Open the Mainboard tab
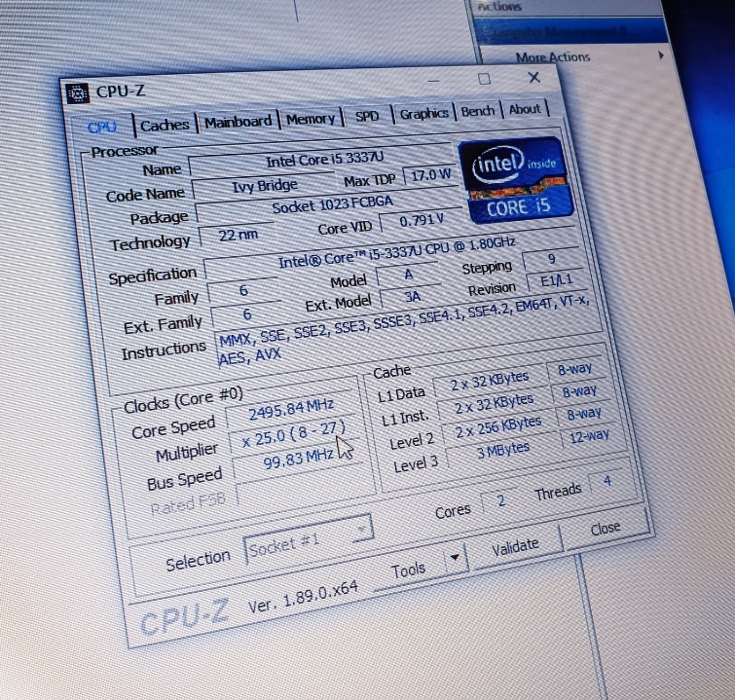 (239, 122)
